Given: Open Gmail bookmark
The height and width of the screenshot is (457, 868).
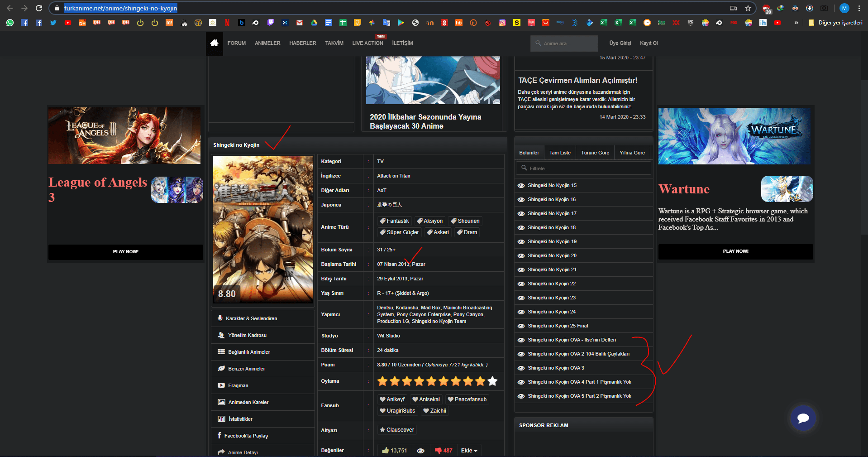Looking at the screenshot, I should [300, 23].
